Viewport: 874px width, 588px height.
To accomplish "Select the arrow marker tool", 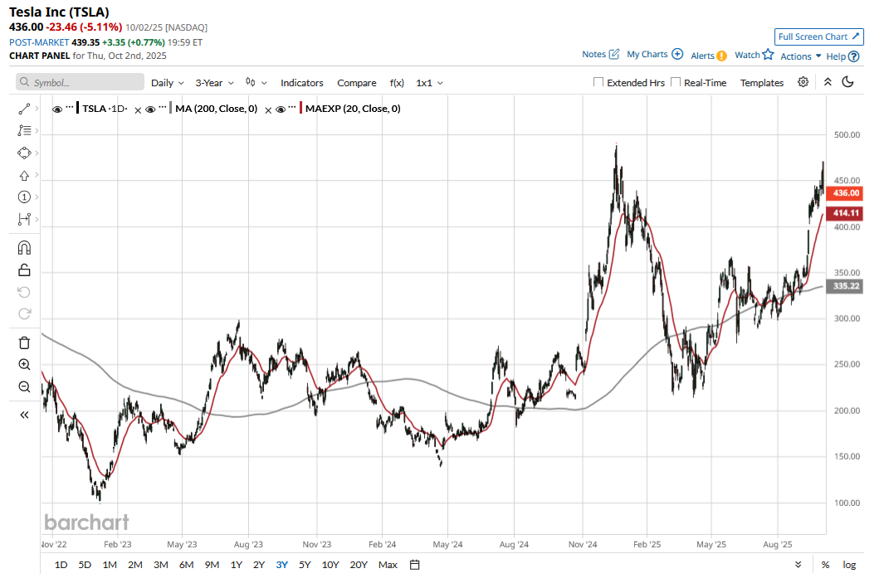I will (x=24, y=175).
